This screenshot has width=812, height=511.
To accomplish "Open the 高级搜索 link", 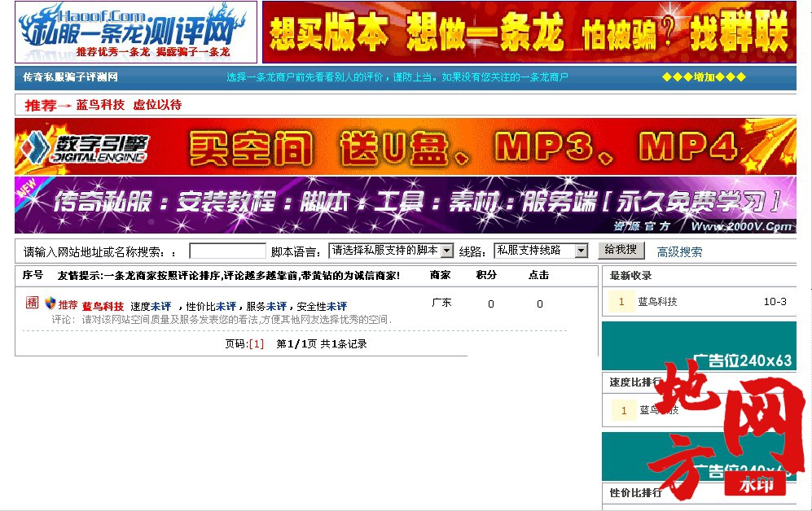I will 679,252.
